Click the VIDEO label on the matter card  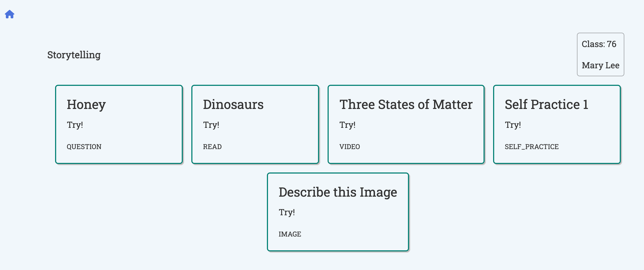[x=350, y=147]
